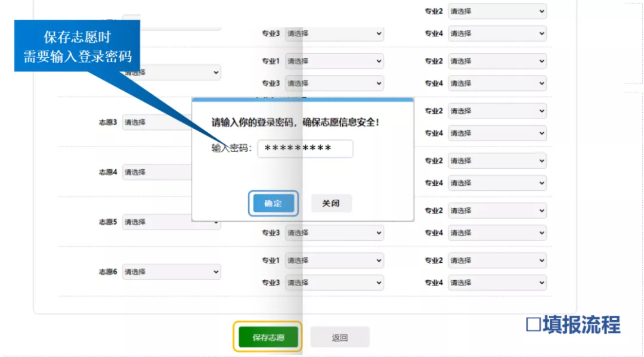The width and height of the screenshot is (644, 357).
Task: Open the 专业4 dropdown beside 志愿3
Action: 497,133
